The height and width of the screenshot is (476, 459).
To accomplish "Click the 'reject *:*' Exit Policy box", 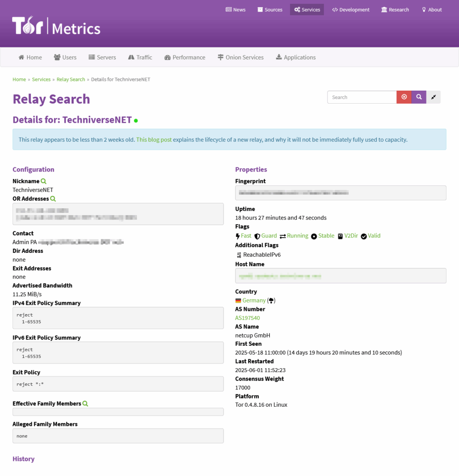I will point(118,384).
